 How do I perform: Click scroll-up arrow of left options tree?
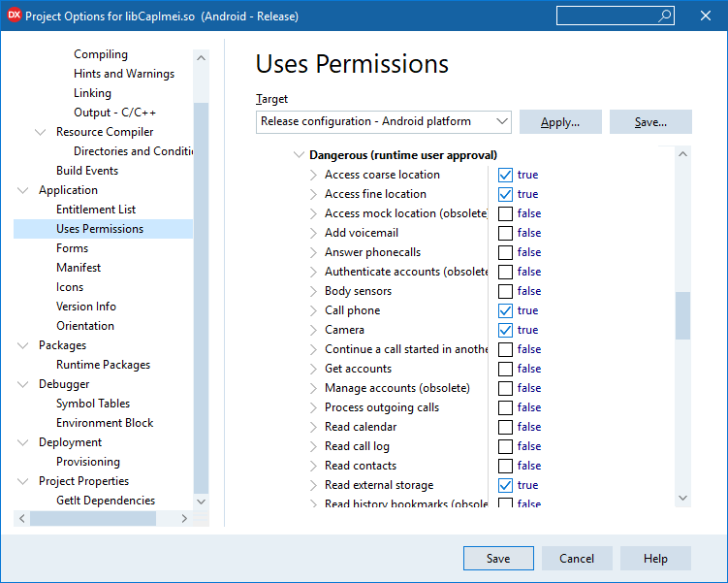(202, 57)
